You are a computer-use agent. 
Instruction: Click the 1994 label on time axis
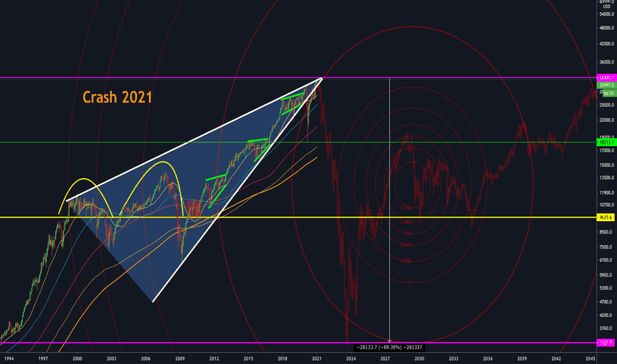[9, 359]
